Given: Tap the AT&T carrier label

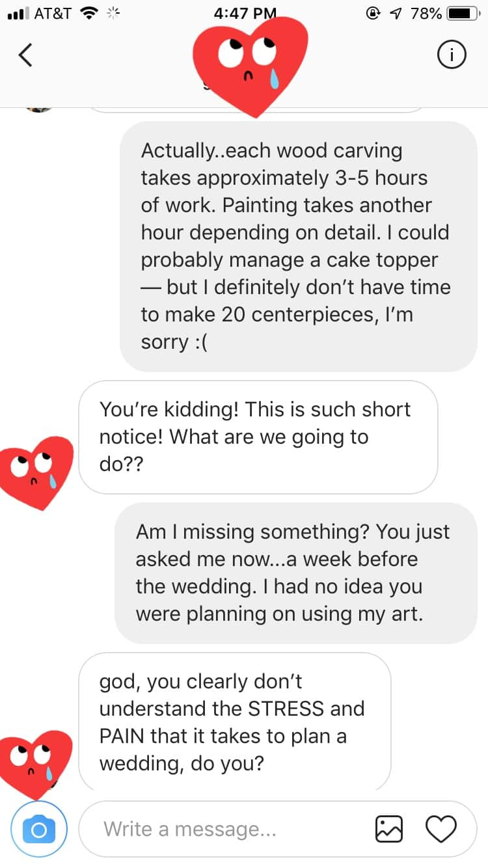Looking at the screenshot, I should [x=52, y=14].
